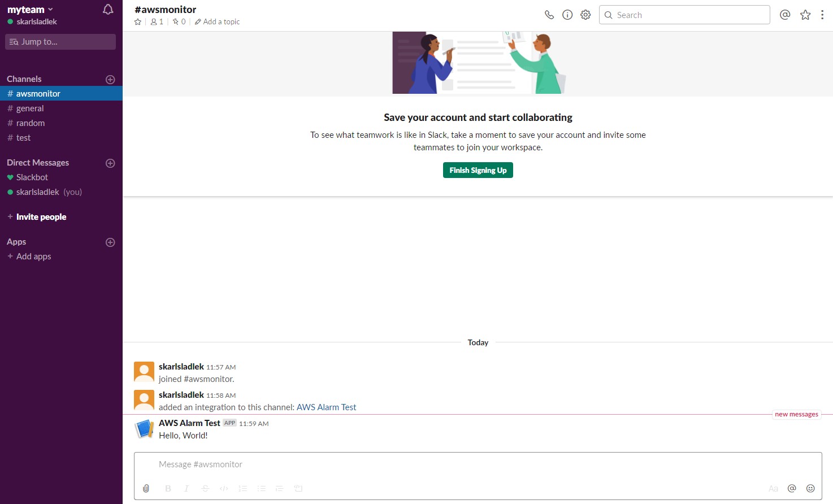Open the general channel

[x=61, y=108]
